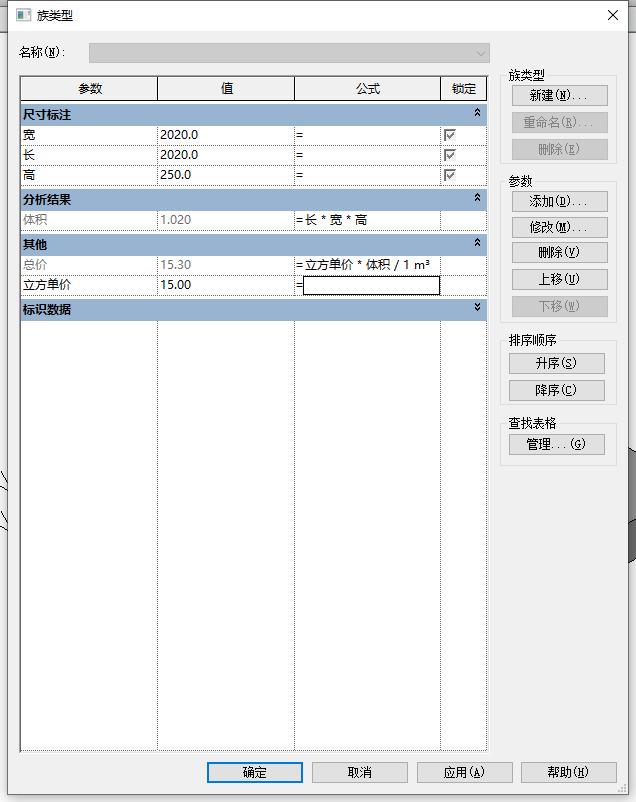Click the 取消 button
The width and height of the screenshot is (636, 802).
point(360,772)
